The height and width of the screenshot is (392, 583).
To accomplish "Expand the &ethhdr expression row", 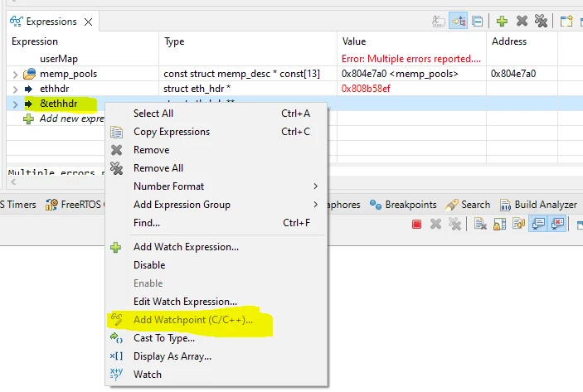I will (15, 104).
